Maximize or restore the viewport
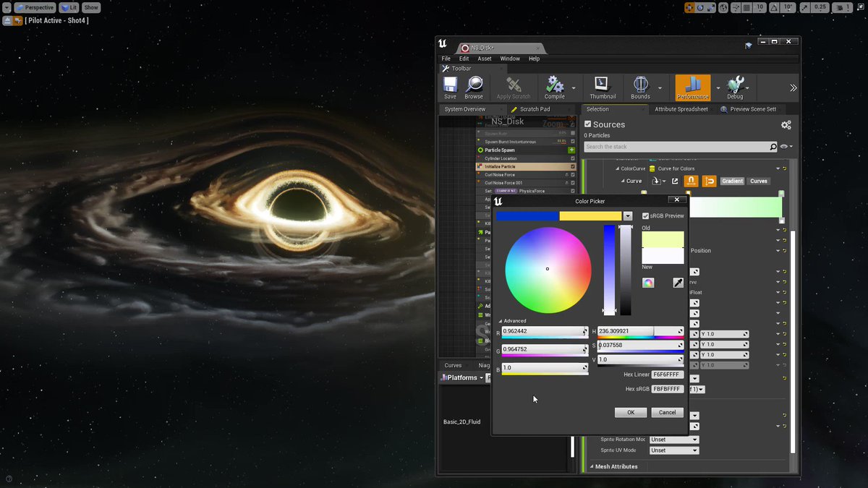This screenshot has width=868, height=488. 860,7
